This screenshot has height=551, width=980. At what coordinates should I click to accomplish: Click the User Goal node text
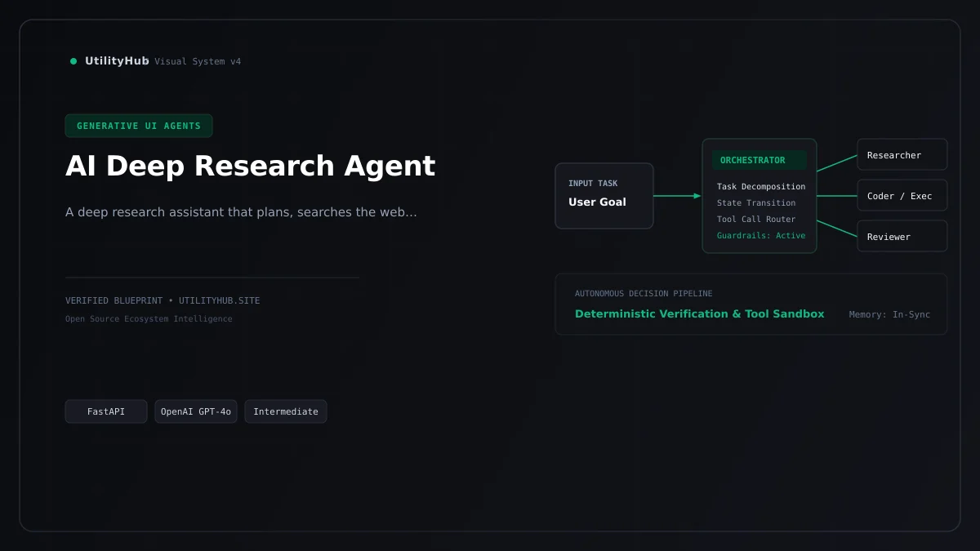[597, 202]
